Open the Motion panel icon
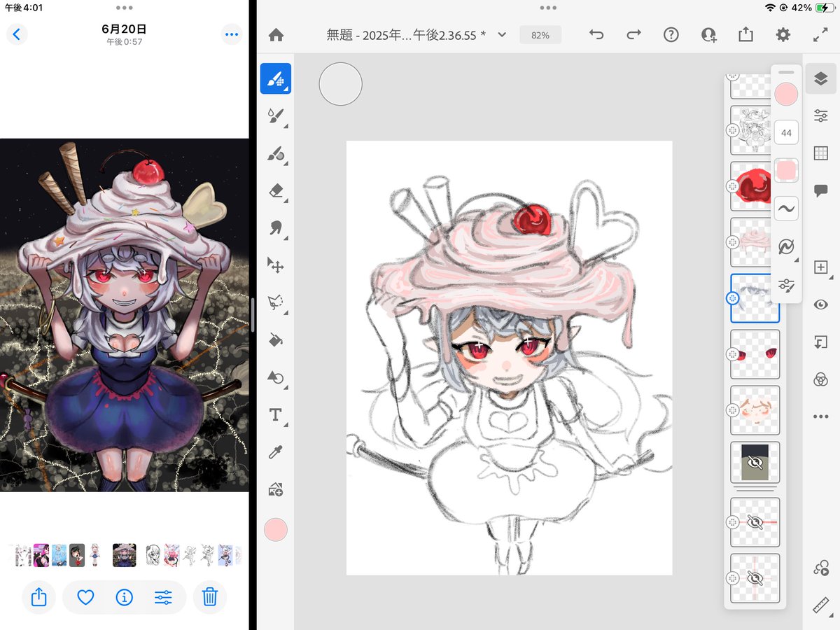Image resolution: width=840 pixels, height=630 pixels. click(821, 569)
